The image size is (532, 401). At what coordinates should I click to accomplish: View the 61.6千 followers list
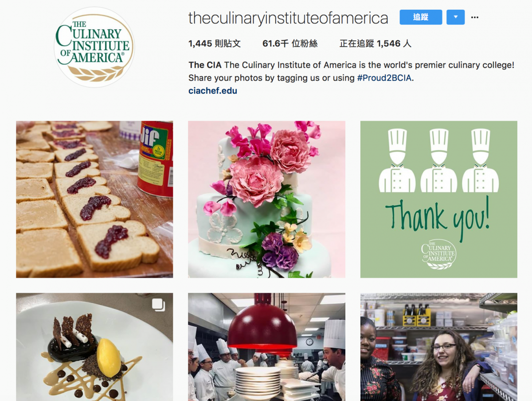(290, 43)
